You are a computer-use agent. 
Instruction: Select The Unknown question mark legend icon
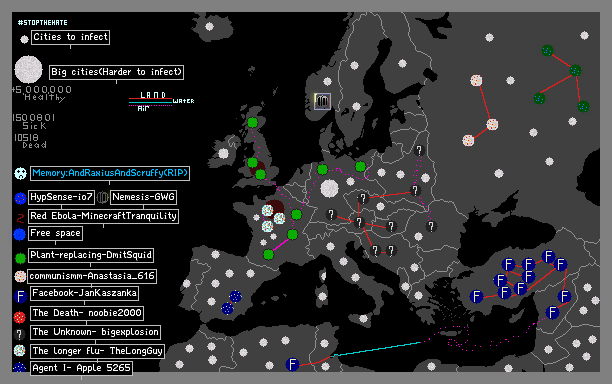pos(19,334)
